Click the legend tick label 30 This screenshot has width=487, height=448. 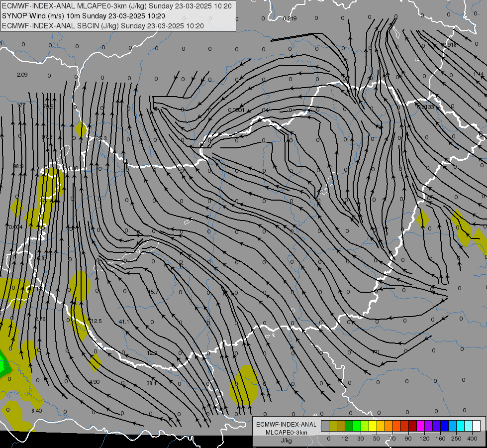pyautogui.click(x=360, y=439)
